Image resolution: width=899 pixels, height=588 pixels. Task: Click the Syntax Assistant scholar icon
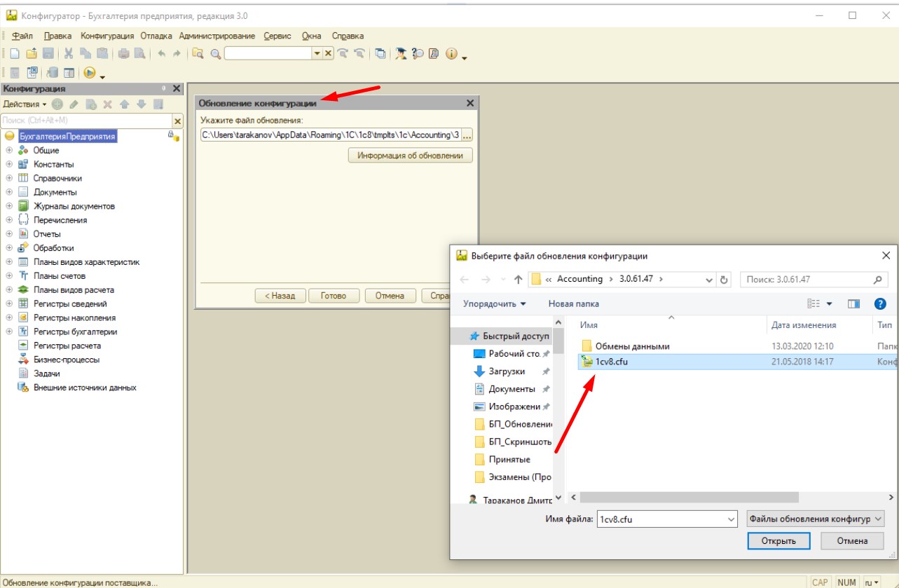[401, 53]
